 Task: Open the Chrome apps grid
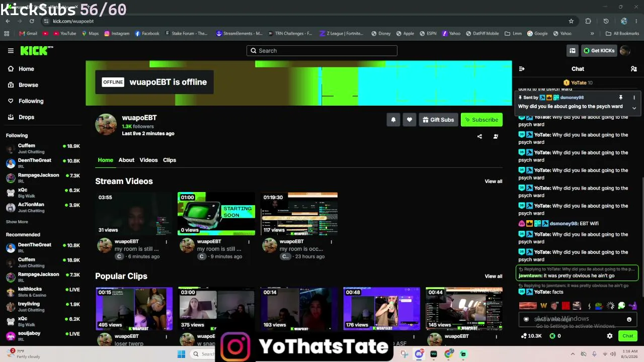[x=7, y=34]
